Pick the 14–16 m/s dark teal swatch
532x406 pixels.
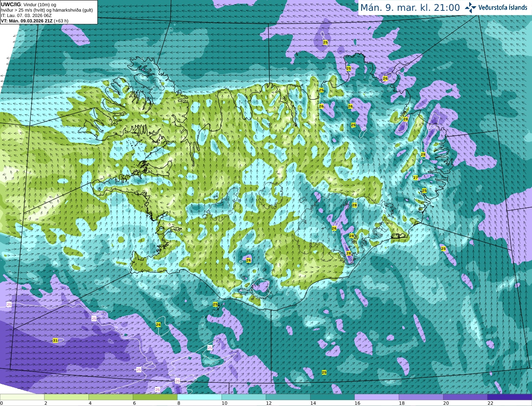coord(332,397)
